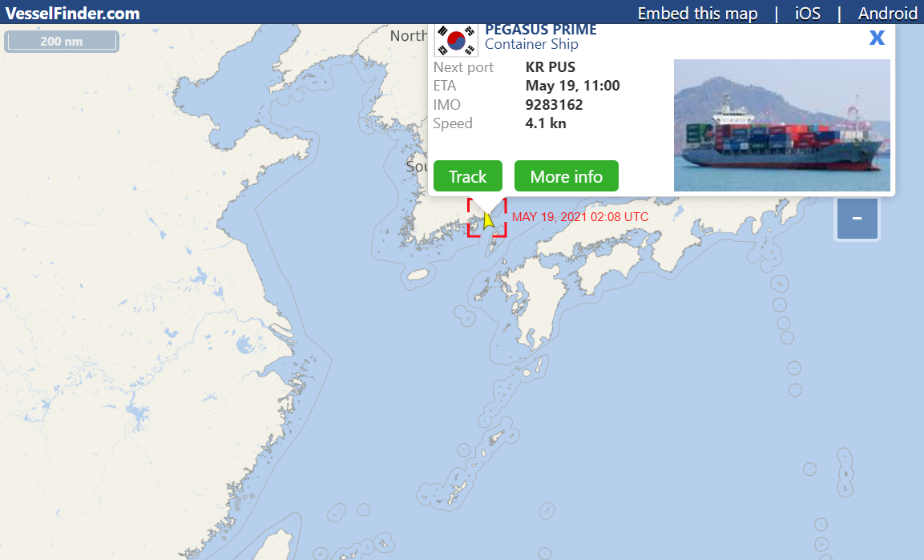The width and height of the screenshot is (924, 560).
Task: Open the iOS app link
Action: (x=807, y=13)
